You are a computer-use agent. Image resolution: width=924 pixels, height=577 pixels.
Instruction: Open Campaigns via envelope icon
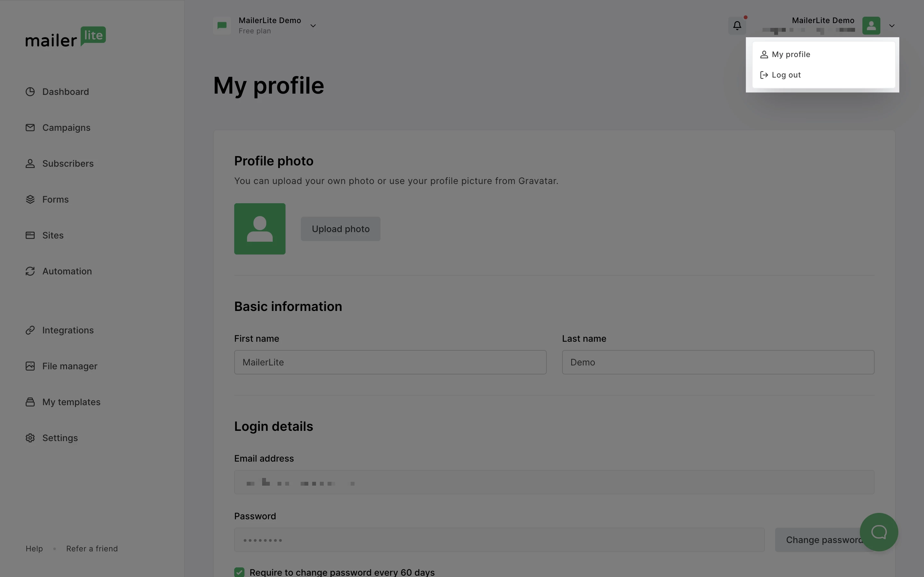pyautogui.click(x=30, y=128)
